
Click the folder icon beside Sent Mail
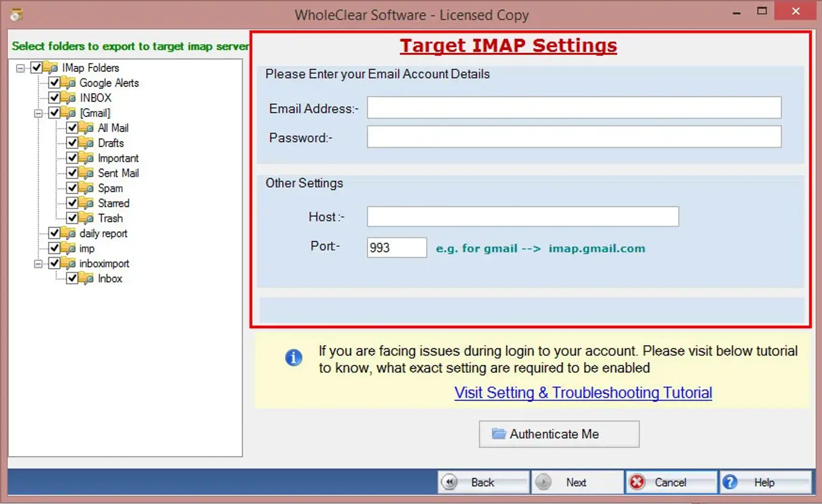click(86, 173)
